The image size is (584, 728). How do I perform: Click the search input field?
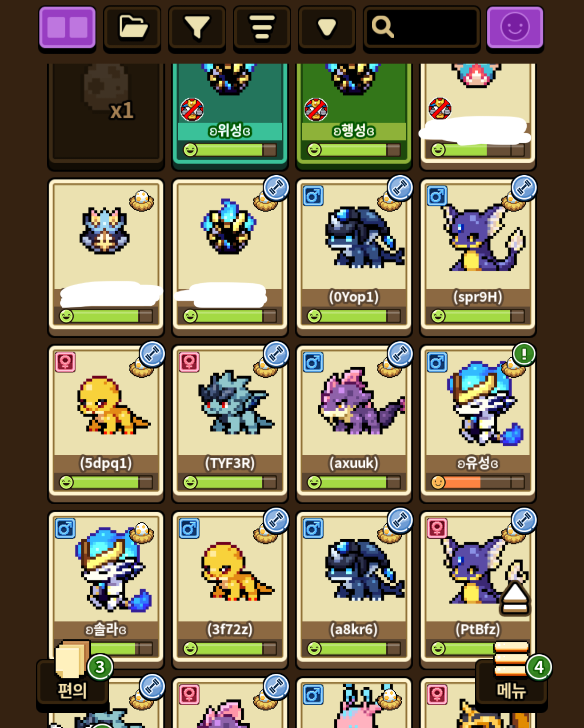422,27
